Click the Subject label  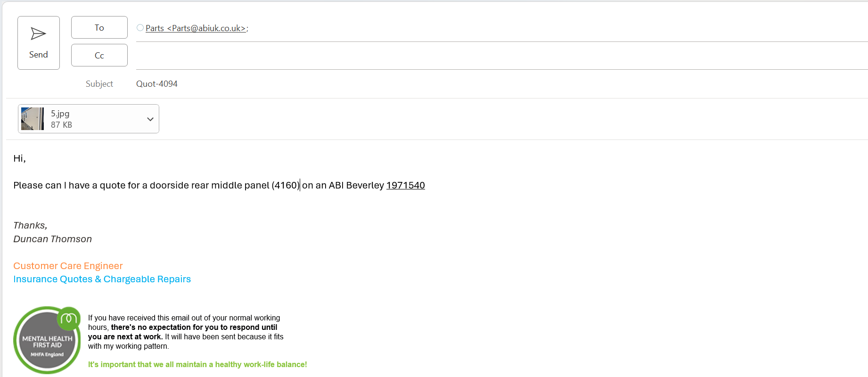point(99,84)
